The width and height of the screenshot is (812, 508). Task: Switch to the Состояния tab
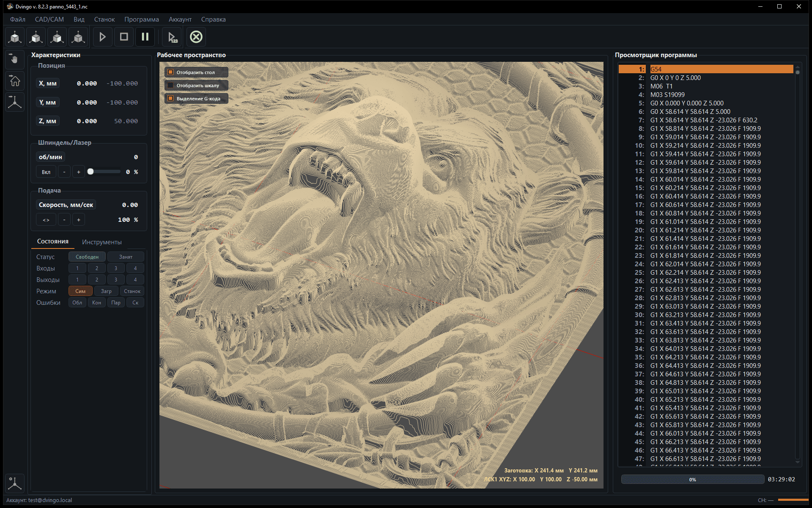pyautogui.click(x=53, y=241)
